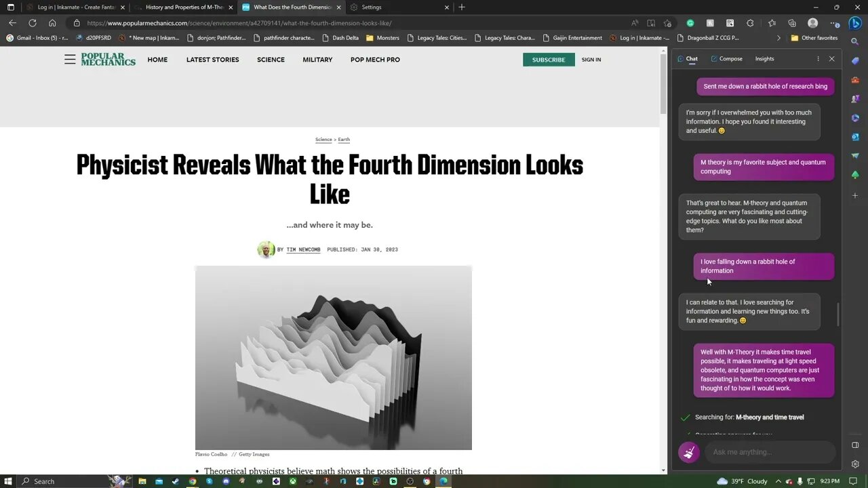Open the Popular Mechanics logo link

pos(108,60)
